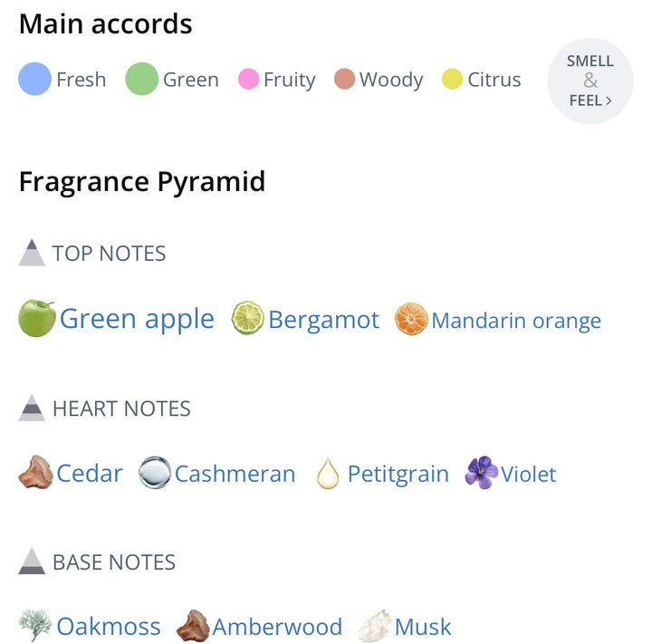Open the Green apple note link
Screen dimensions: 652x644
click(137, 319)
